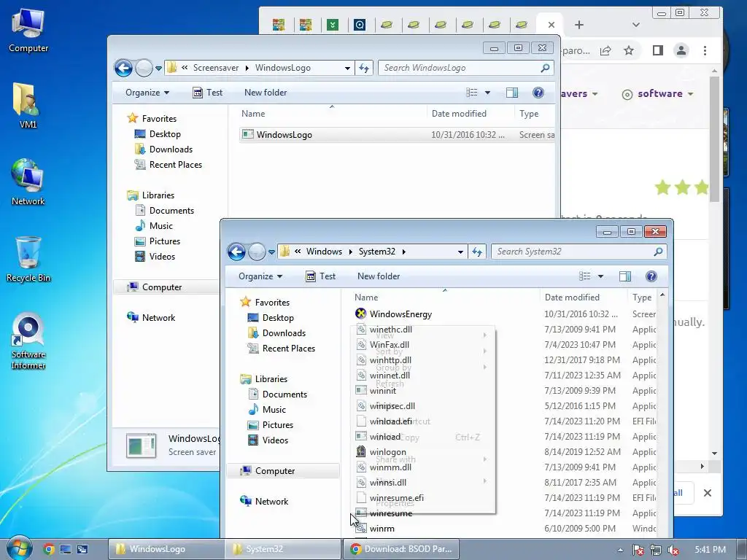The width and height of the screenshot is (747, 560).
Task: Change view icon in System32 window
Action: click(585, 276)
